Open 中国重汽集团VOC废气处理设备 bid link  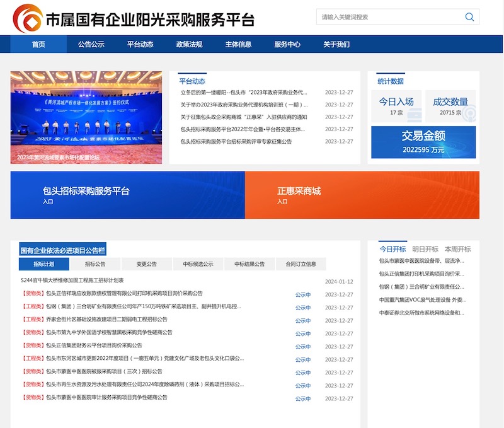422,300
